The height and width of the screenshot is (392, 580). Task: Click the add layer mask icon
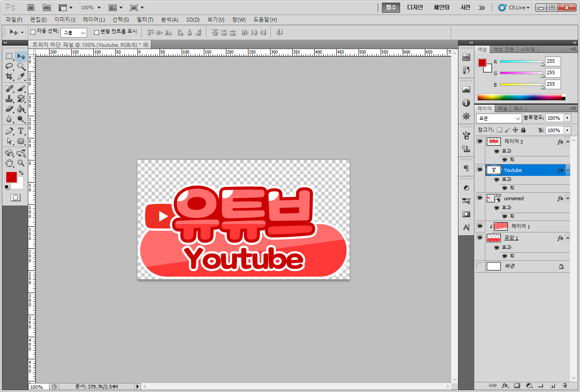coord(516,385)
